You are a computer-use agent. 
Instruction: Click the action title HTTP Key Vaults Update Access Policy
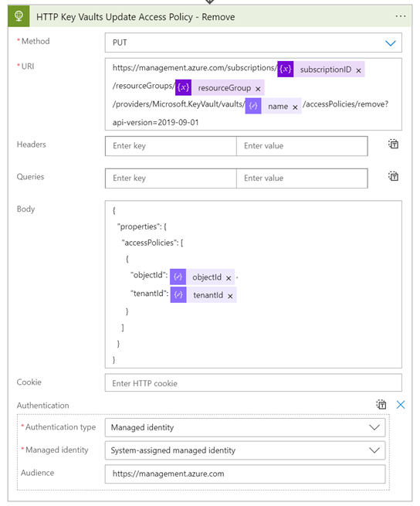(x=135, y=17)
